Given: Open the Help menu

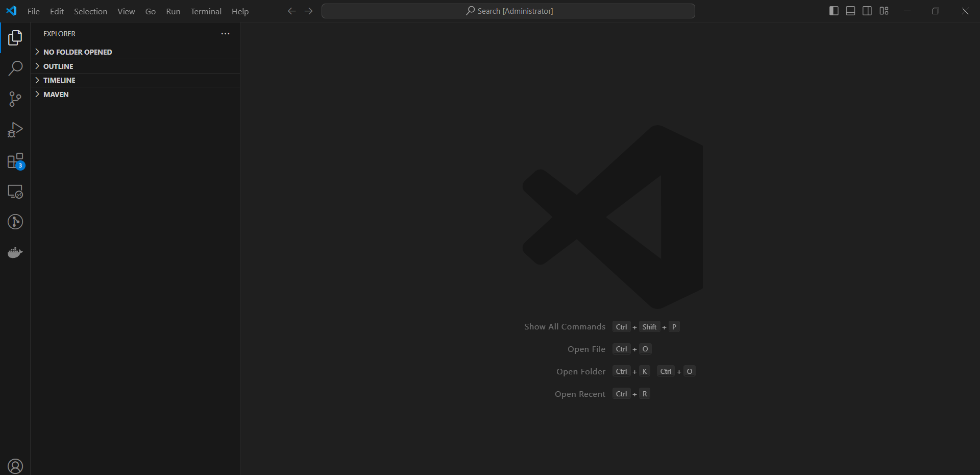Looking at the screenshot, I should tap(240, 11).
